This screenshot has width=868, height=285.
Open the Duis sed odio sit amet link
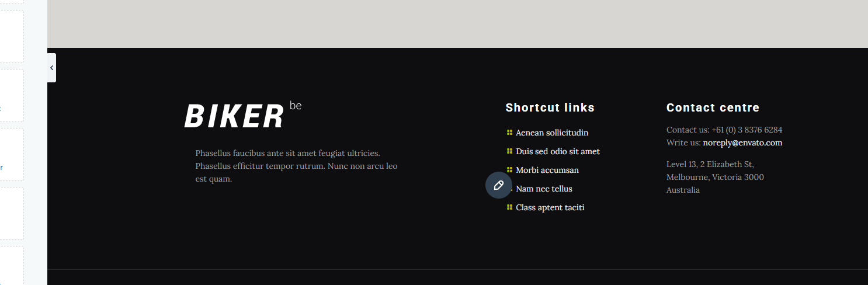[558, 151]
